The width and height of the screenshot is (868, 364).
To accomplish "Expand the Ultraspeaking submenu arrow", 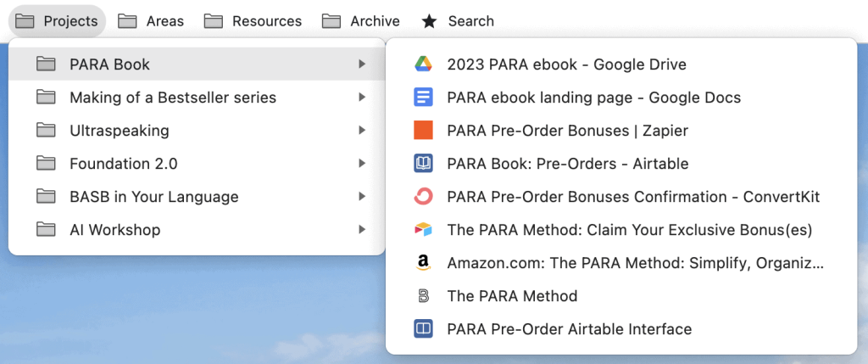I will 362,131.
